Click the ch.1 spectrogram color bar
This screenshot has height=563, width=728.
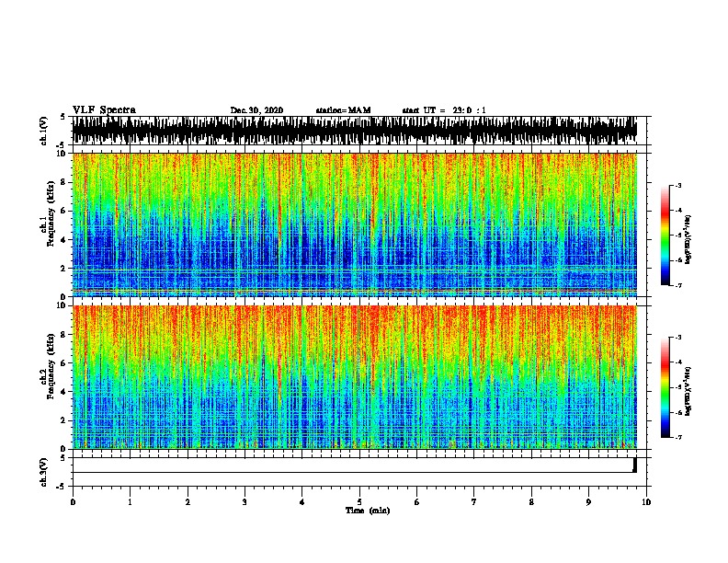coord(665,236)
